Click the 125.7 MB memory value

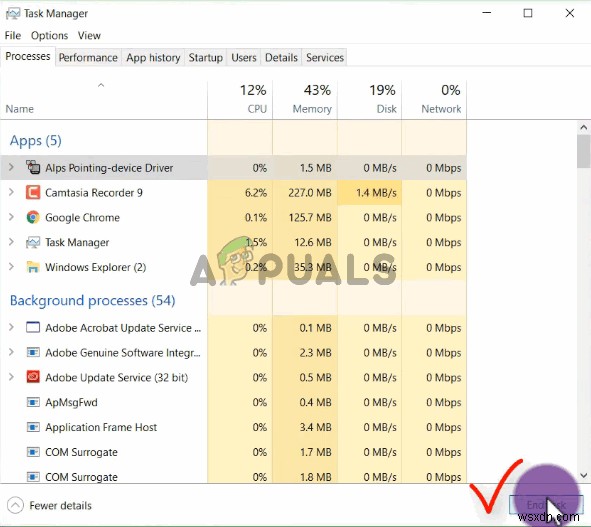(x=310, y=218)
